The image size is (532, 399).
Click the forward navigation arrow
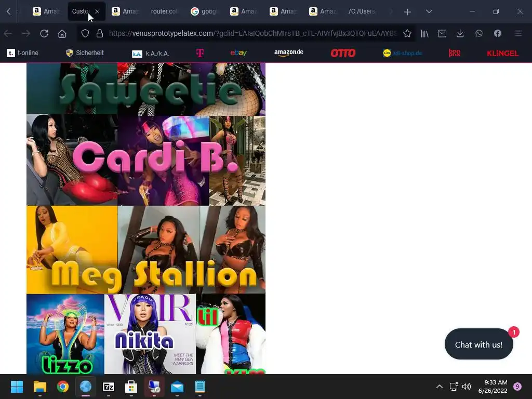pyautogui.click(x=26, y=34)
